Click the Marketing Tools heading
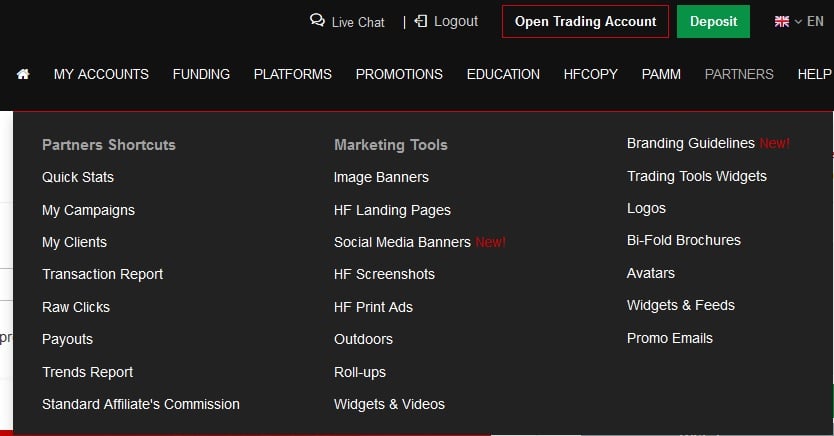 [391, 145]
